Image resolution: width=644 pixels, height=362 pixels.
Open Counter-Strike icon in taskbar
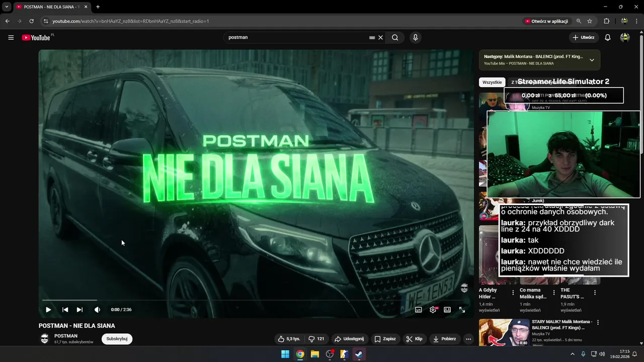344,354
